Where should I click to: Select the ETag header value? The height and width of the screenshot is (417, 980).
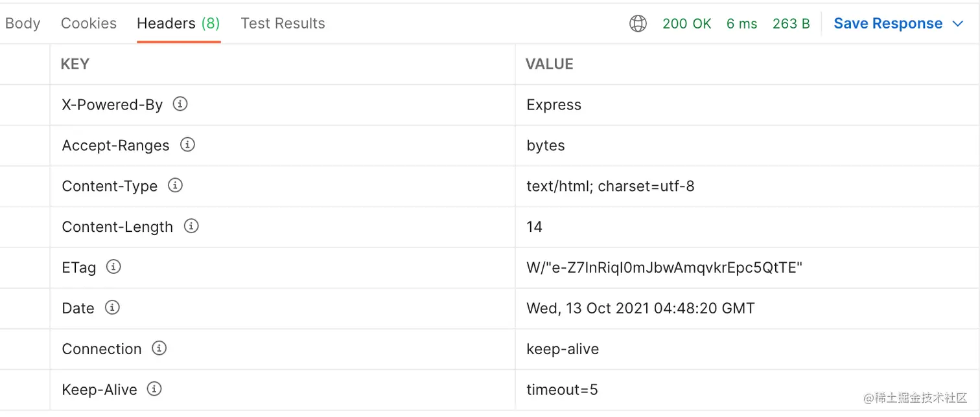click(664, 267)
